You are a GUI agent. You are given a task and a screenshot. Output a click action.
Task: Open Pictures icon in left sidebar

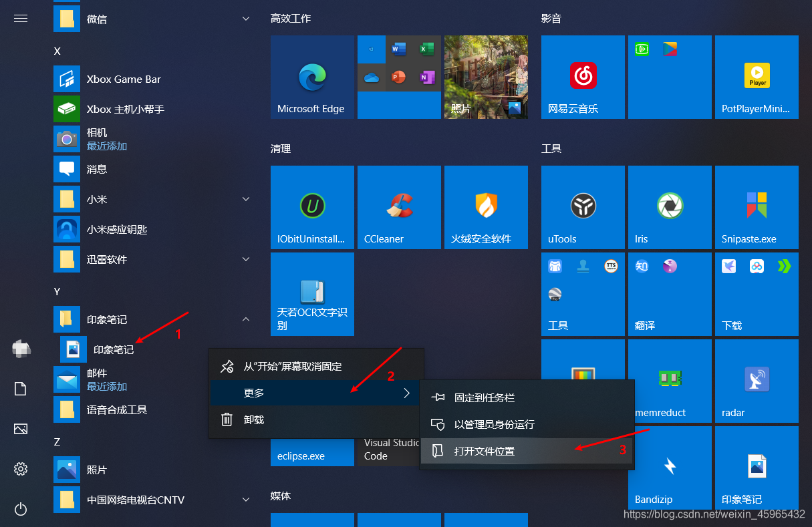pos(21,429)
